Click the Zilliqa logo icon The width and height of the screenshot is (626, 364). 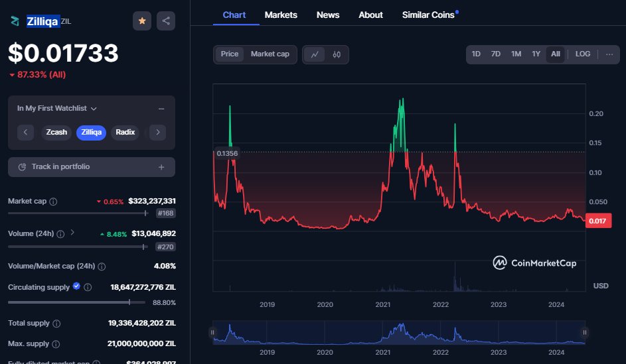click(x=15, y=21)
